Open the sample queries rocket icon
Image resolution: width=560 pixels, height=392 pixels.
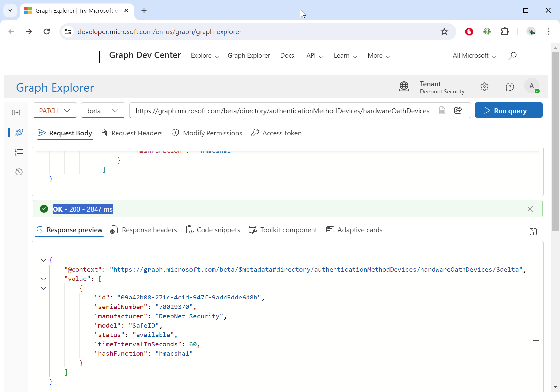click(x=19, y=132)
